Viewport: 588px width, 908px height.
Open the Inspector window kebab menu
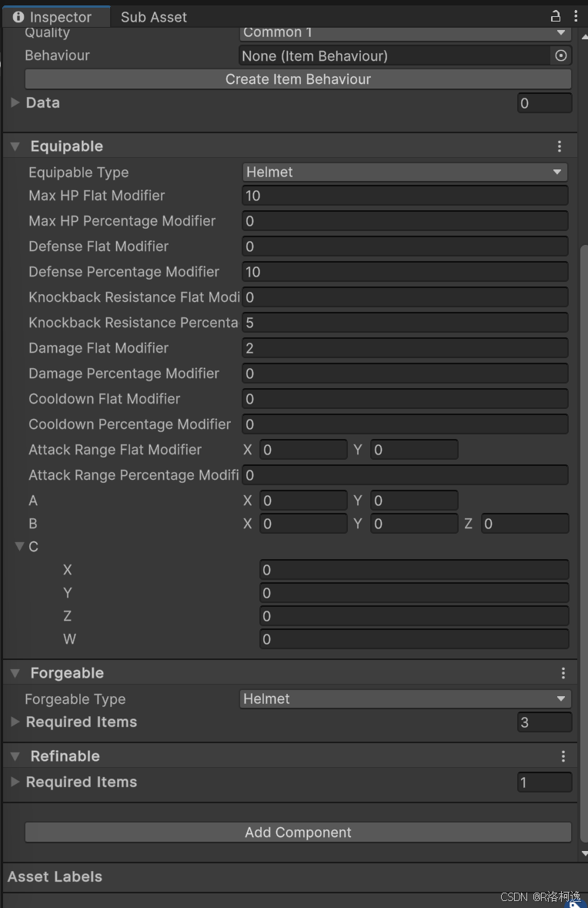point(576,15)
